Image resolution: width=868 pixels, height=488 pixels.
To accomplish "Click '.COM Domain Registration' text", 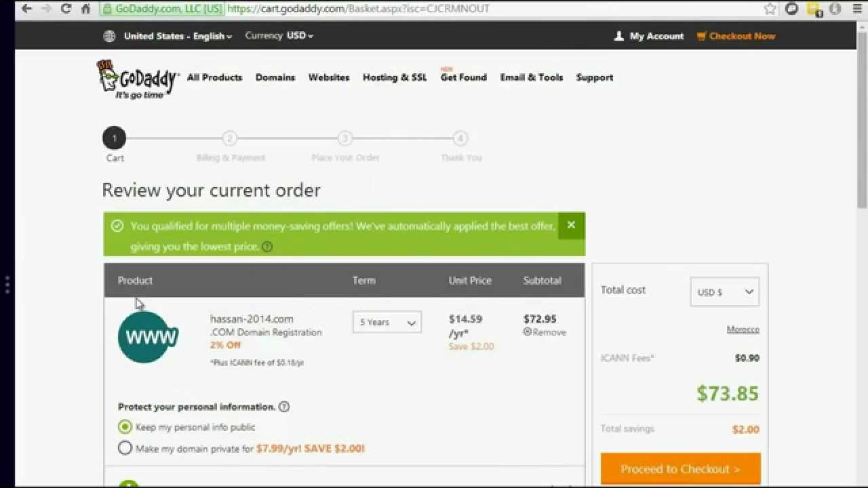I will [x=266, y=332].
